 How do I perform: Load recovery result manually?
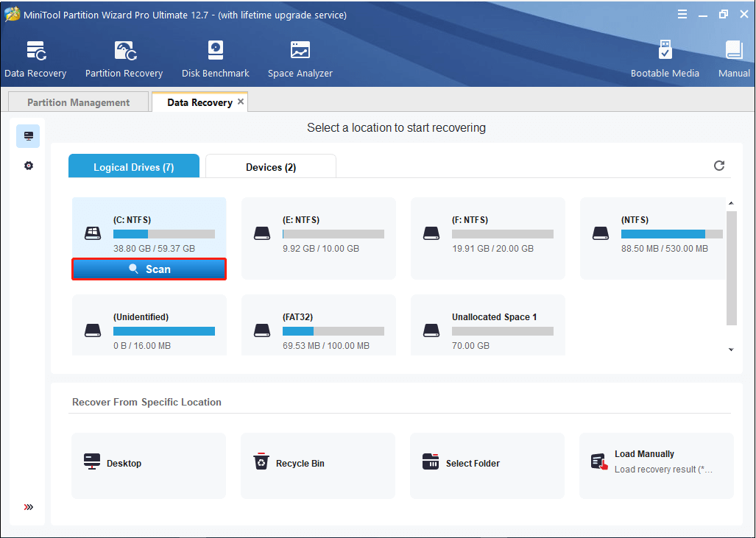coord(656,466)
